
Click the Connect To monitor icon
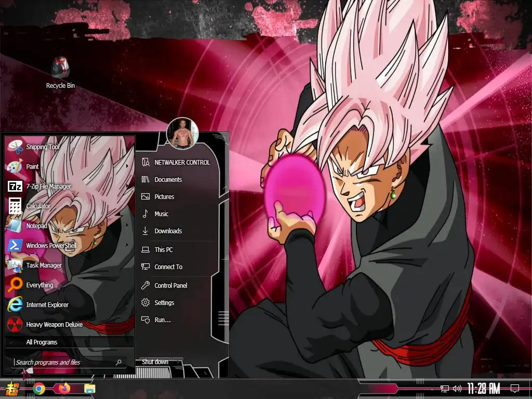[145, 267]
